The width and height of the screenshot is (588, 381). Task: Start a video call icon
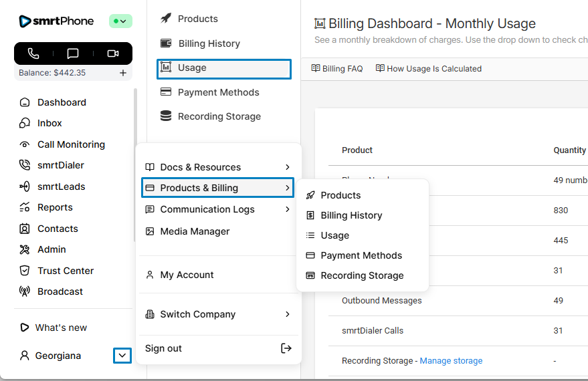coord(112,53)
